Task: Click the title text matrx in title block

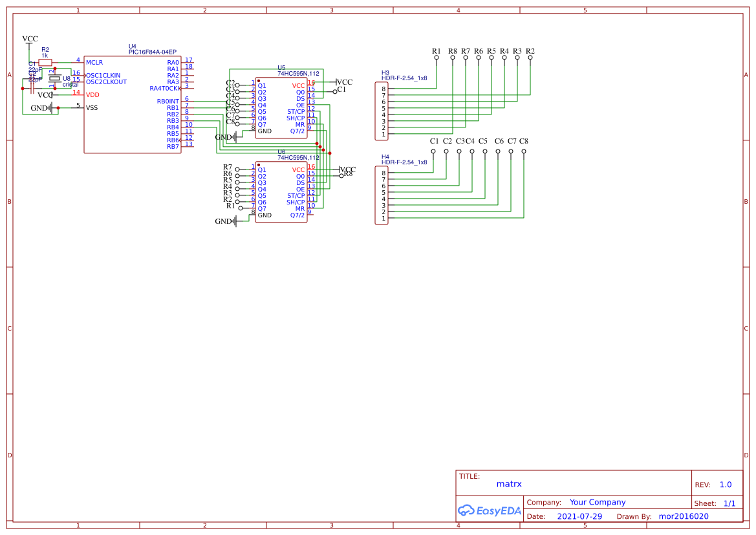Action: (510, 484)
